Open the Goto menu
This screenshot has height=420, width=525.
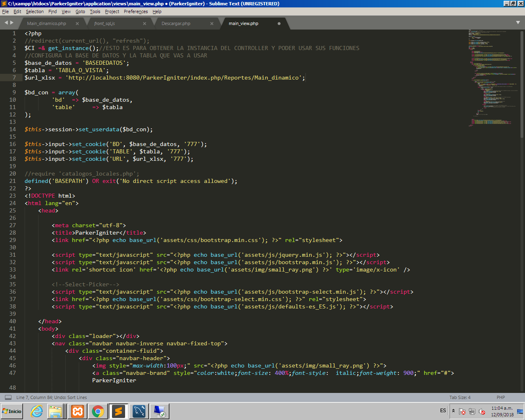coord(80,11)
